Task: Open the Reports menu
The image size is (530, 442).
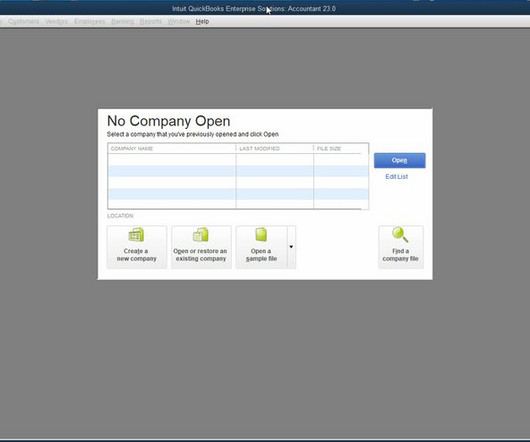Action: [x=150, y=21]
